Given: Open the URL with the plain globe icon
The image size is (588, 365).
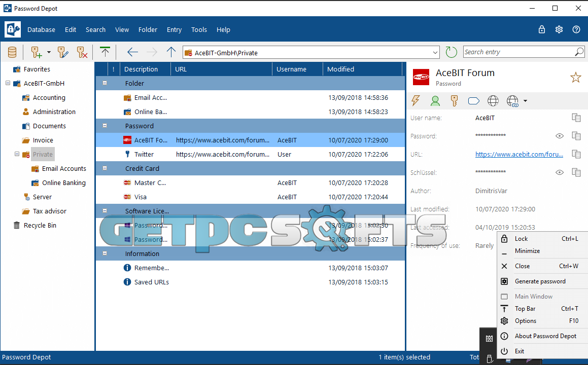Looking at the screenshot, I should pyautogui.click(x=493, y=100).
